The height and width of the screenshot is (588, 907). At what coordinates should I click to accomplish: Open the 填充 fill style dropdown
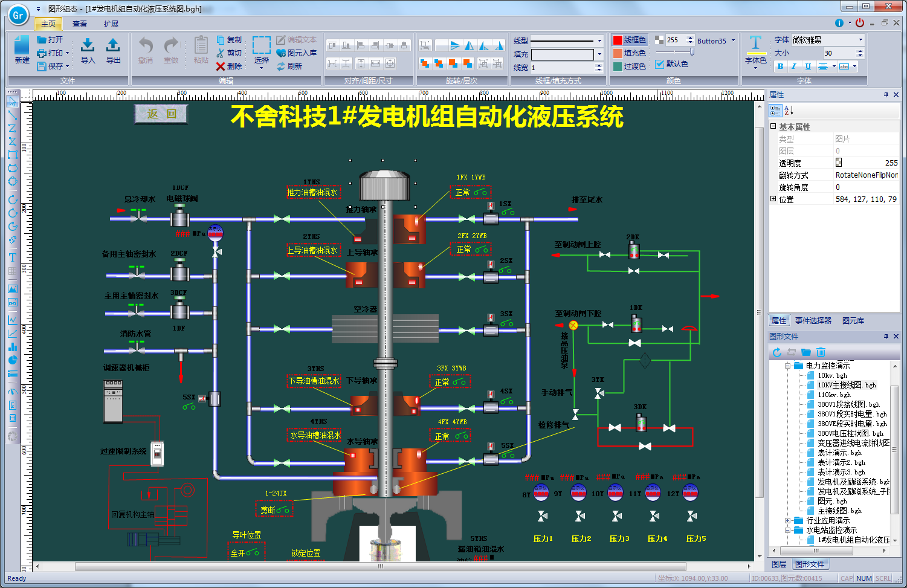[x=599, y=54]
